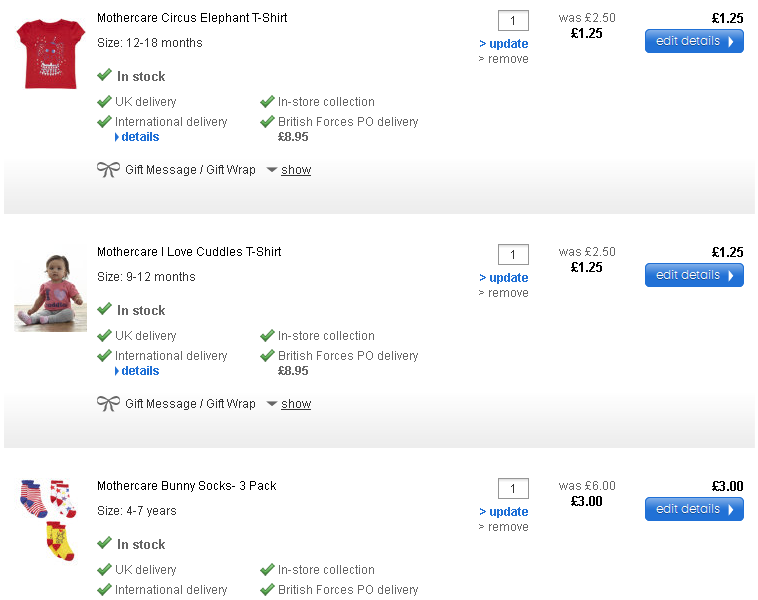Click UK delivery checkmark for I Love Cuddles T-Shirt

105,336
